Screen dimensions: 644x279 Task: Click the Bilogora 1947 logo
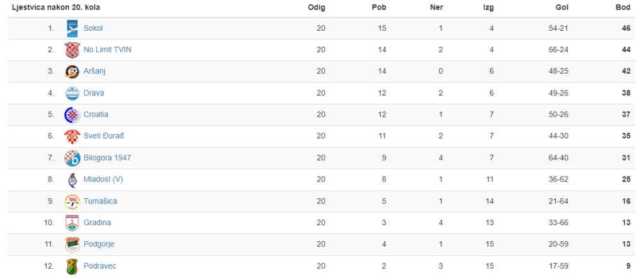tap(73, 158)
